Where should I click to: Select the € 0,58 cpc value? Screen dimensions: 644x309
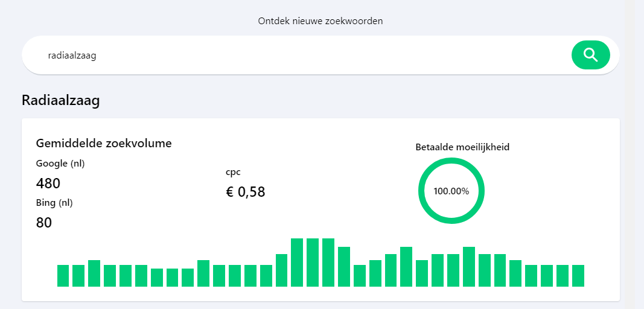pos(246,192)
